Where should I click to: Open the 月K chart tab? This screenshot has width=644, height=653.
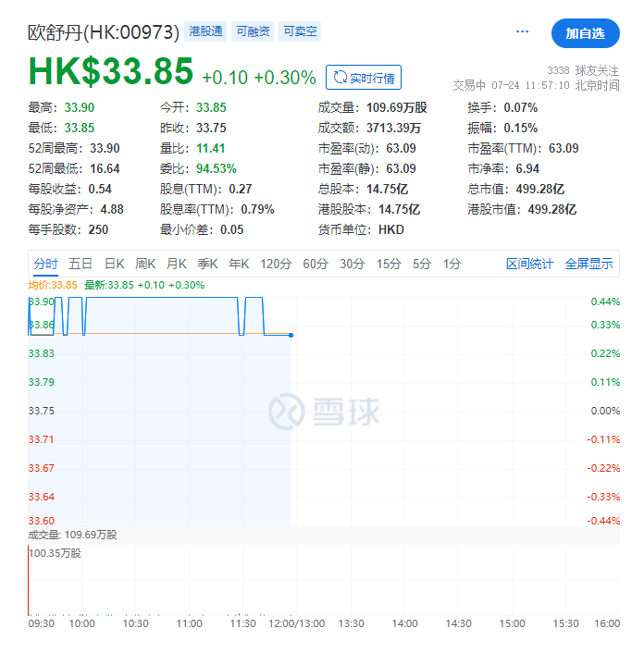[177, 264]
